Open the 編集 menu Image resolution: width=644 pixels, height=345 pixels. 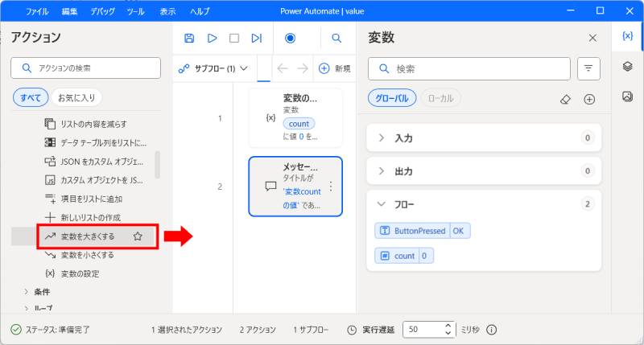pyautogui.click(x=69, y=11)
